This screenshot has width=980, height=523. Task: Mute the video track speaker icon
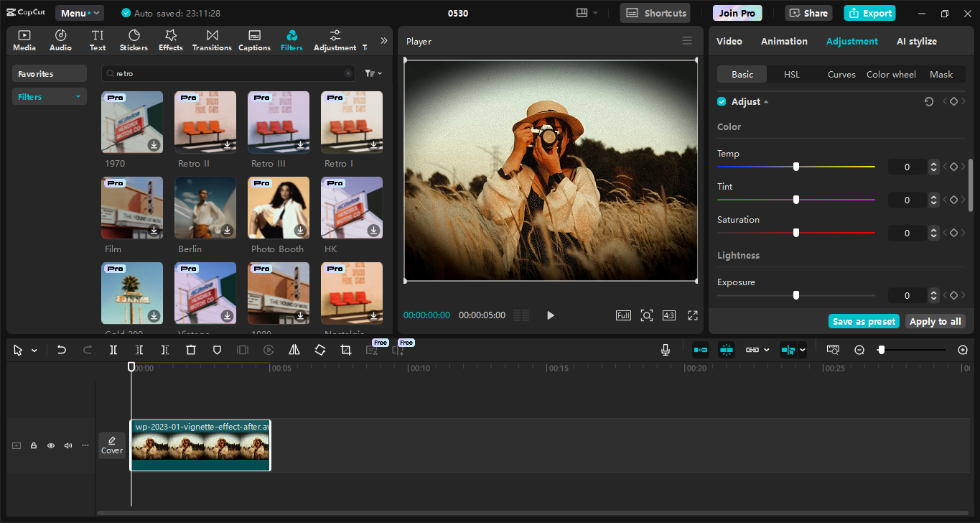pyautogui.click(x=67, y=445)
